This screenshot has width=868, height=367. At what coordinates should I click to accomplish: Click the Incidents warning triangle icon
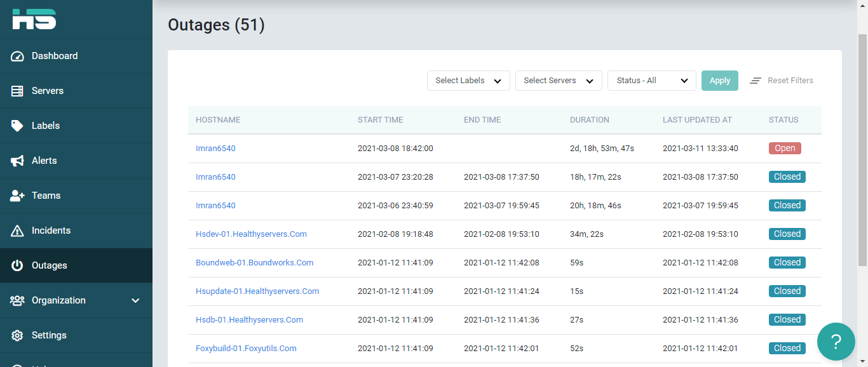tap(17, 230)
